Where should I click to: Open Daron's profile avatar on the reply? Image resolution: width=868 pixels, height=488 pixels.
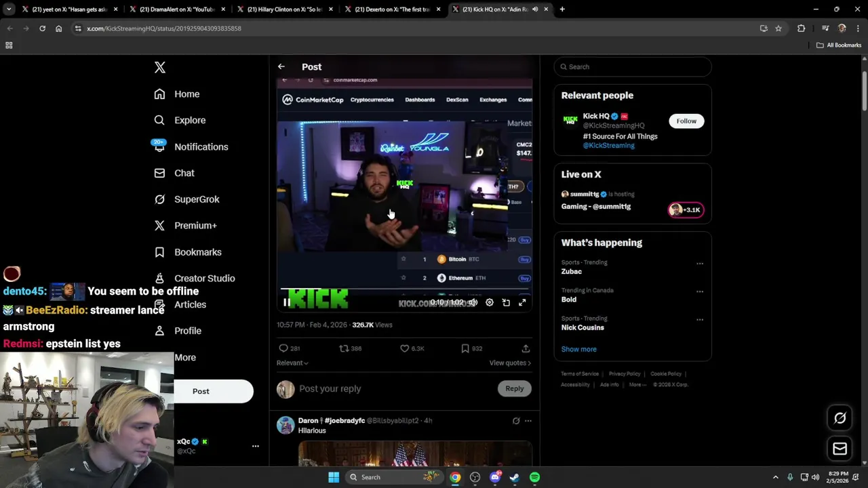pyautogui.click(x=285, y=425)
